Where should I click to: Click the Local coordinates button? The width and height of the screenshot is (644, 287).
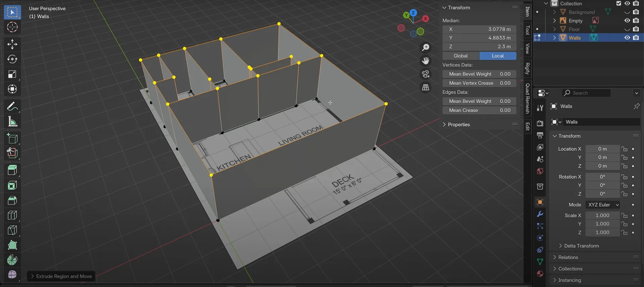pos(497,56)
